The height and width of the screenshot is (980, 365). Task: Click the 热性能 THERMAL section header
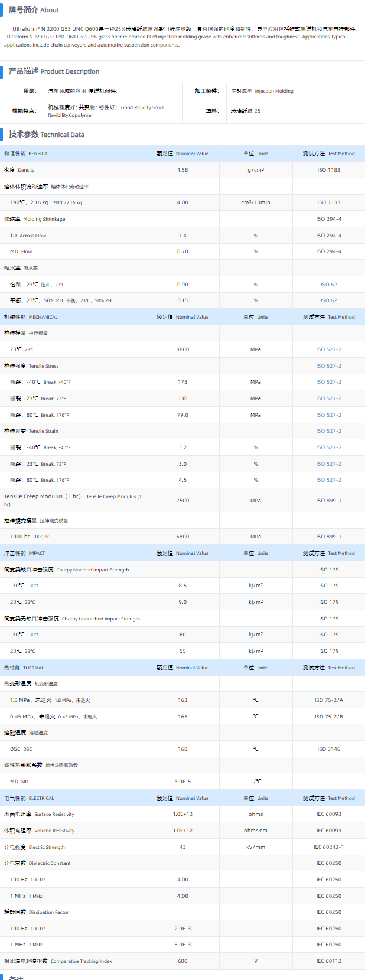pos(24,668)
